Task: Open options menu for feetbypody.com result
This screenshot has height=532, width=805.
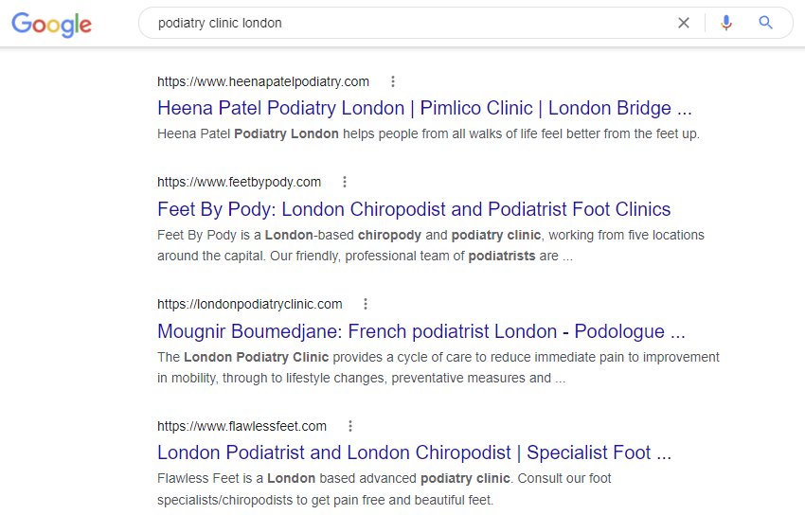Action: point(345,182)
